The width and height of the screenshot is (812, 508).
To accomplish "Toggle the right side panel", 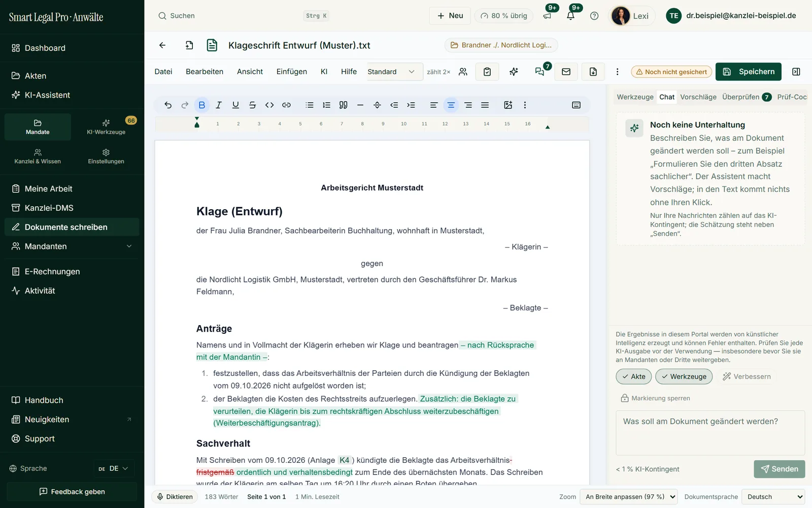I will click(x=796, y=72).
